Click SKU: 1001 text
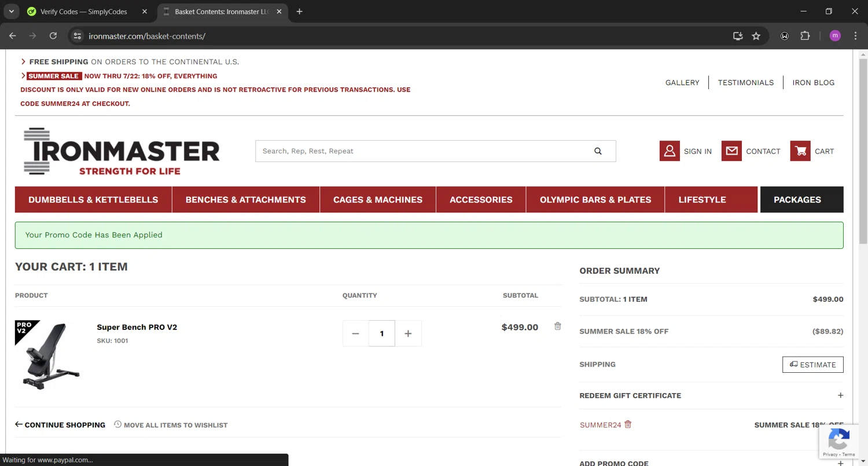This screenshot has height=466, width=868. coord(112,341)
